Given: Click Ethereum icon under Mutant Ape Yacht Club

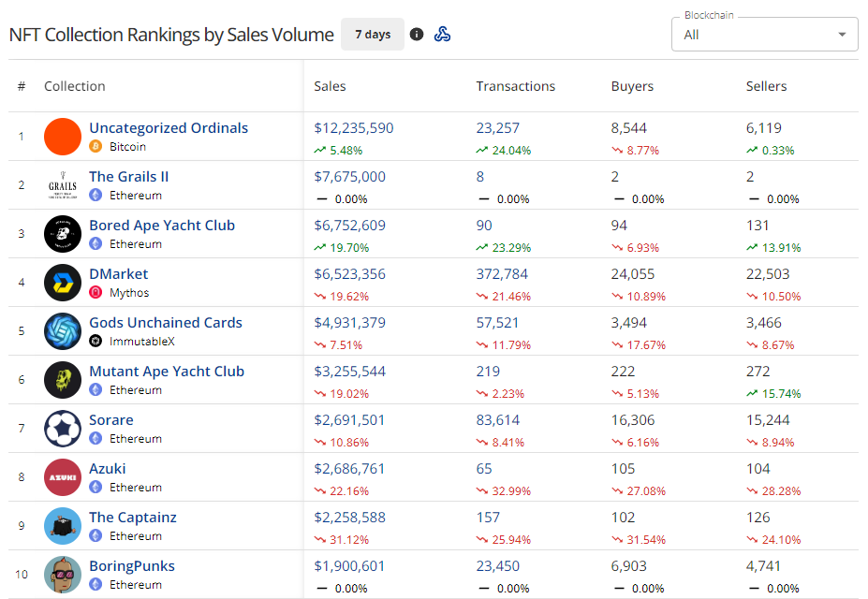Looking at the screenshot, I should pyautogui.click(x=96, y=390).
